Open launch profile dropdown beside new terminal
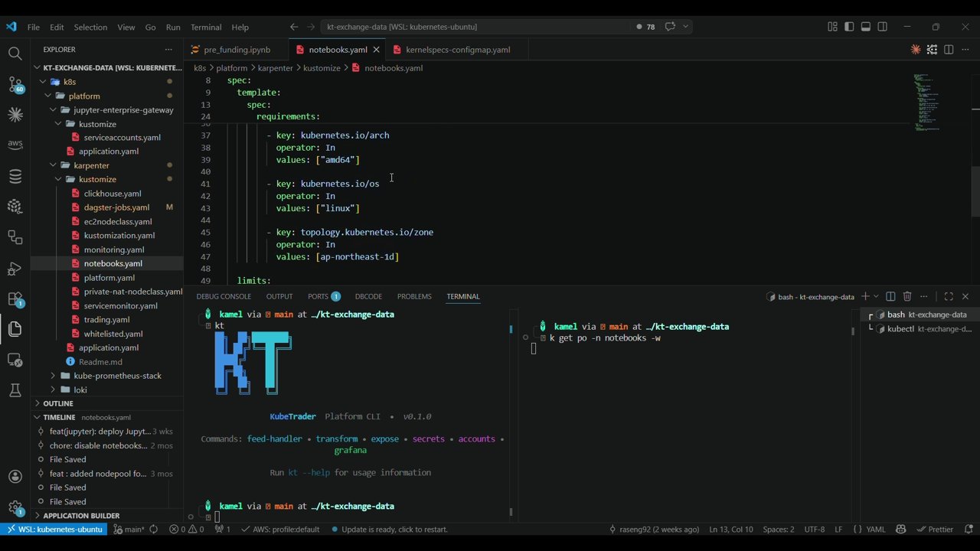980x551 pixels. pos(876,296)
